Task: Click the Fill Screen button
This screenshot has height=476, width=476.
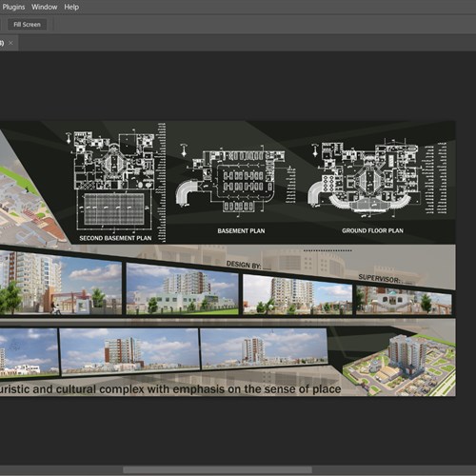Action: pos(27,25)
